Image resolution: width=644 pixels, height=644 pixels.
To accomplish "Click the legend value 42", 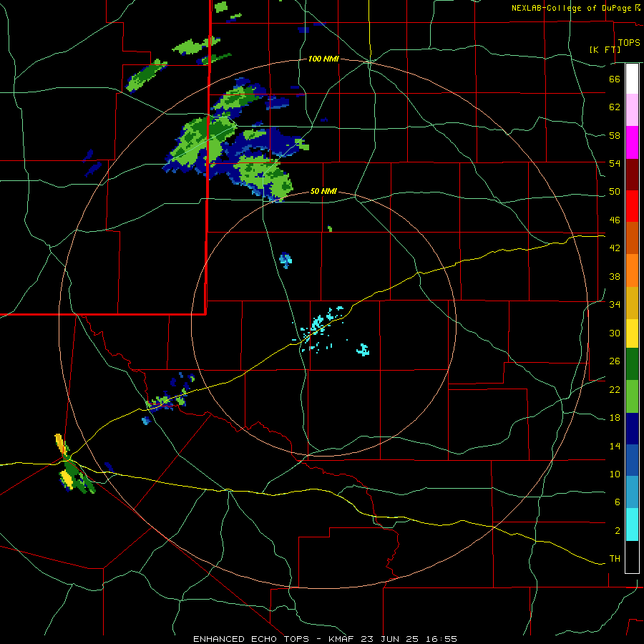I will [x=615, y=248].
